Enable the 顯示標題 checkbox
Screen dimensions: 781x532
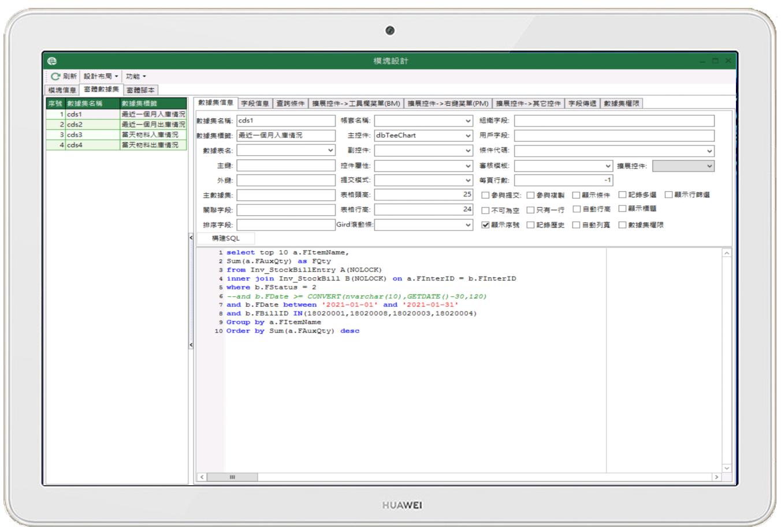coord(622,209)
